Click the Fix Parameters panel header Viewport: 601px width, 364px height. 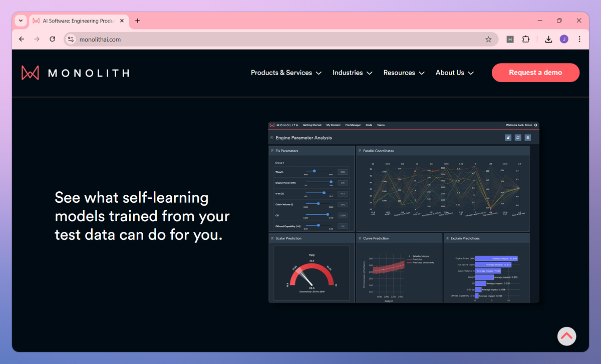(312, 151)
